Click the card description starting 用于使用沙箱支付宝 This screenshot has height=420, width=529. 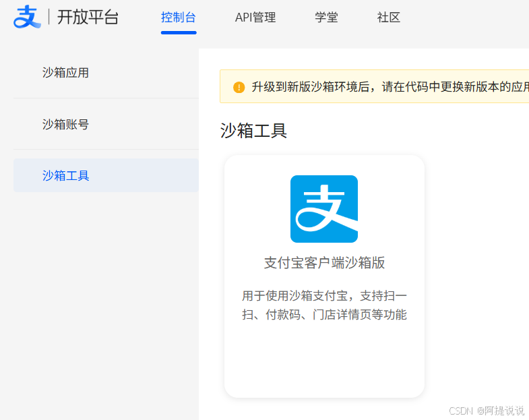(324, 305)
